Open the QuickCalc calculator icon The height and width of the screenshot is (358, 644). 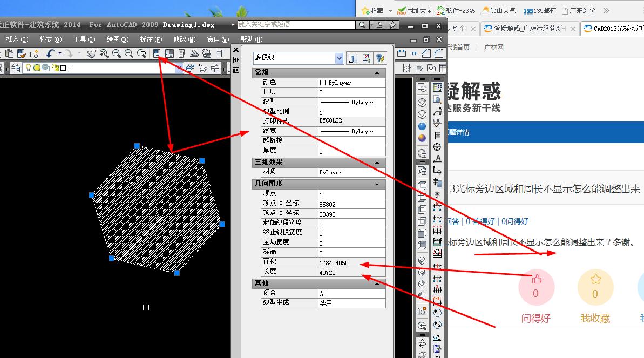(x=219, y=53)
